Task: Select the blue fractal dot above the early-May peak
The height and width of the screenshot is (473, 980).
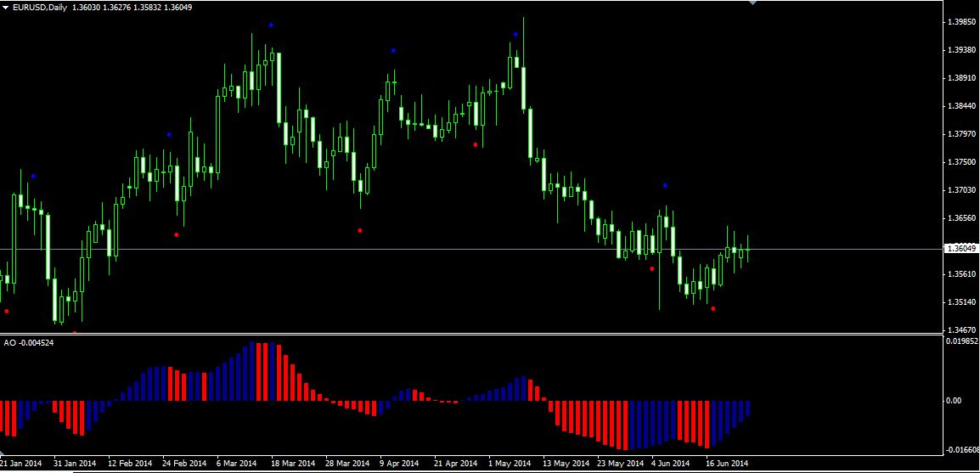Action: click(x=515, y=34)
